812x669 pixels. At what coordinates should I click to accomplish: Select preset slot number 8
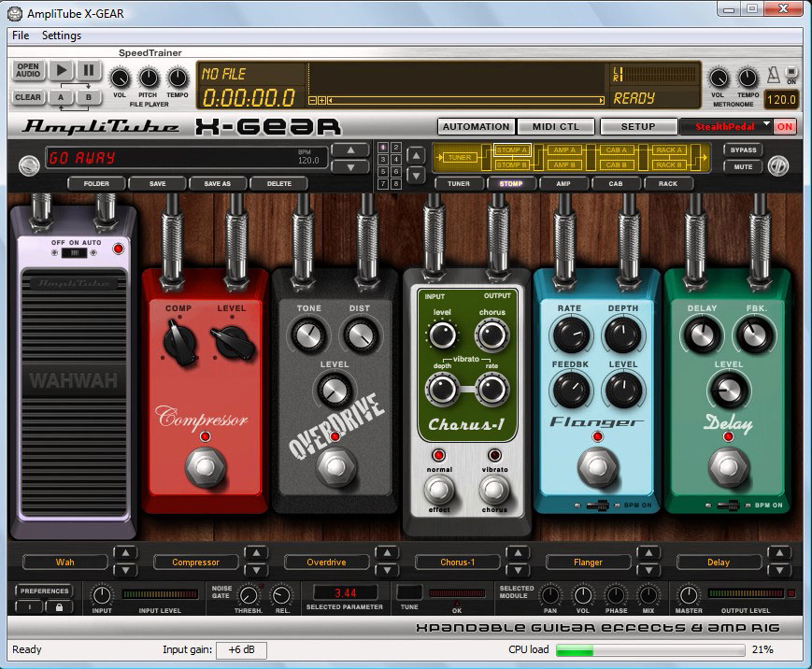[x=395, y=184]
